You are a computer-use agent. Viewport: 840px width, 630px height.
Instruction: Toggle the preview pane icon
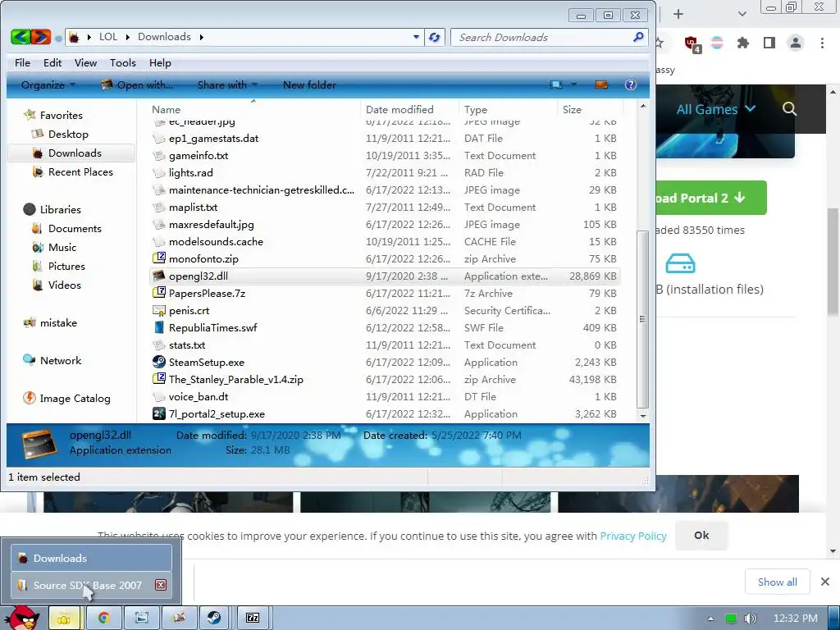coord(601,84)
